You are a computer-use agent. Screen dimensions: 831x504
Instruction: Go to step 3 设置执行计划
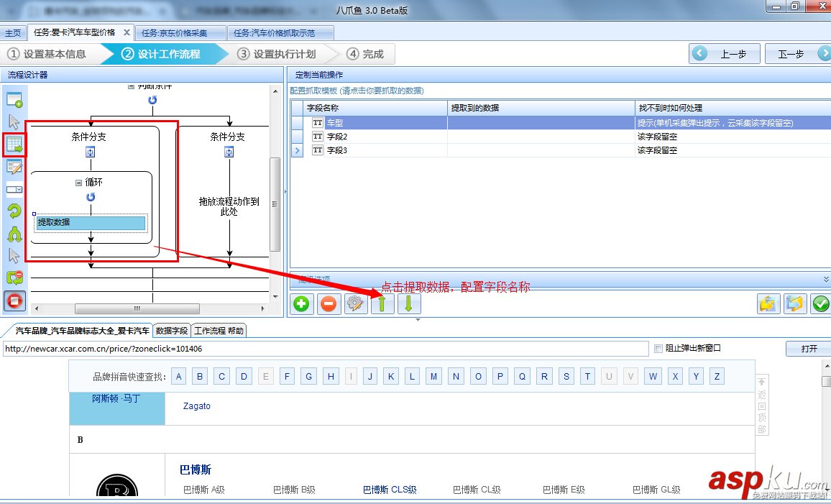tap(277, 54)
